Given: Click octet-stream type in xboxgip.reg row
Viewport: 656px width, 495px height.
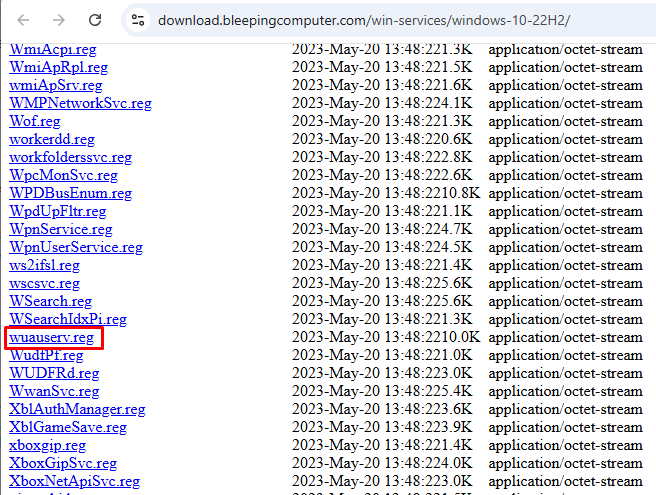Looking at the screenshot, I should [565, 445].
